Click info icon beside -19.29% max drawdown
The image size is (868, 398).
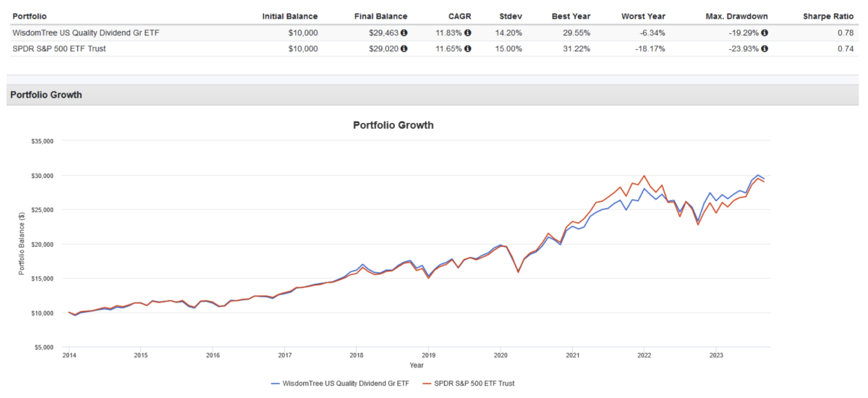765,33
